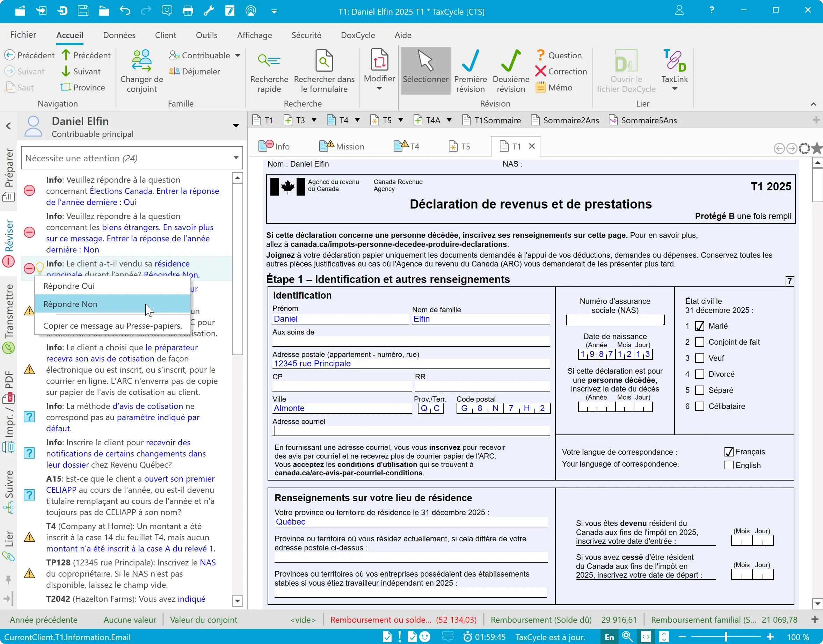This screenshot has height=644, width=823.
Task: Click the Déjumeler button
Action: (195, 71)
